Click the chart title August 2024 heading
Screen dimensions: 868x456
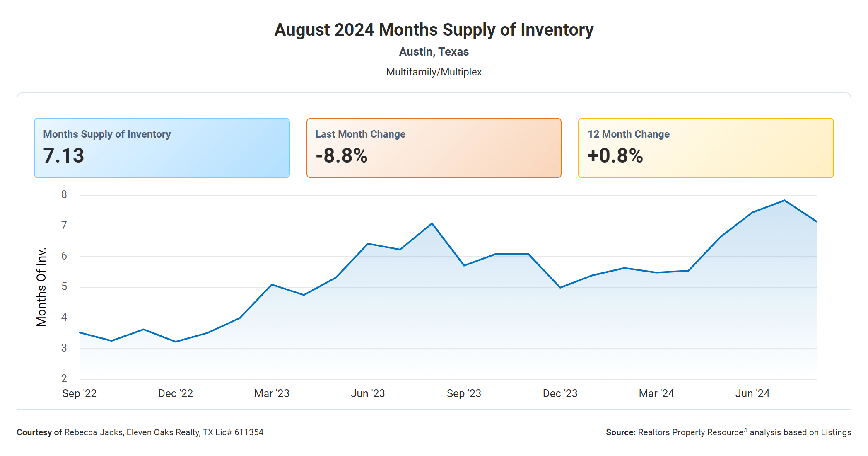coord(434,30)
